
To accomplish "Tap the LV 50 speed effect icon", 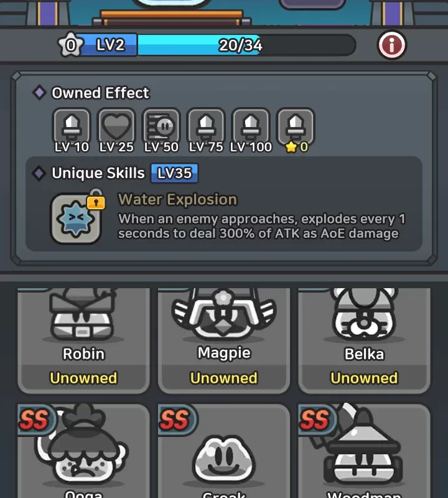I will coord(161,127).
